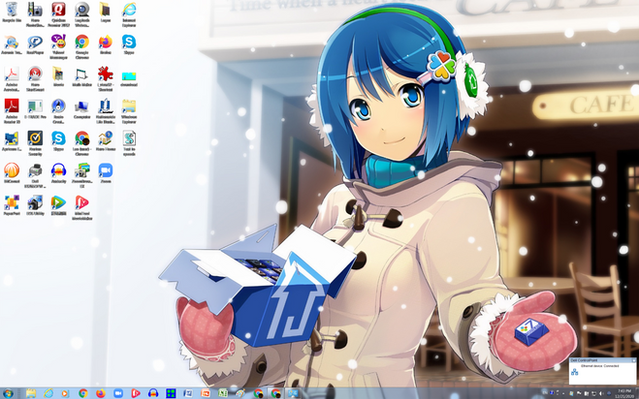This screenshot has height=399, width=639.
Task: Open the EN language bar selector
Action: pos(545,393)
